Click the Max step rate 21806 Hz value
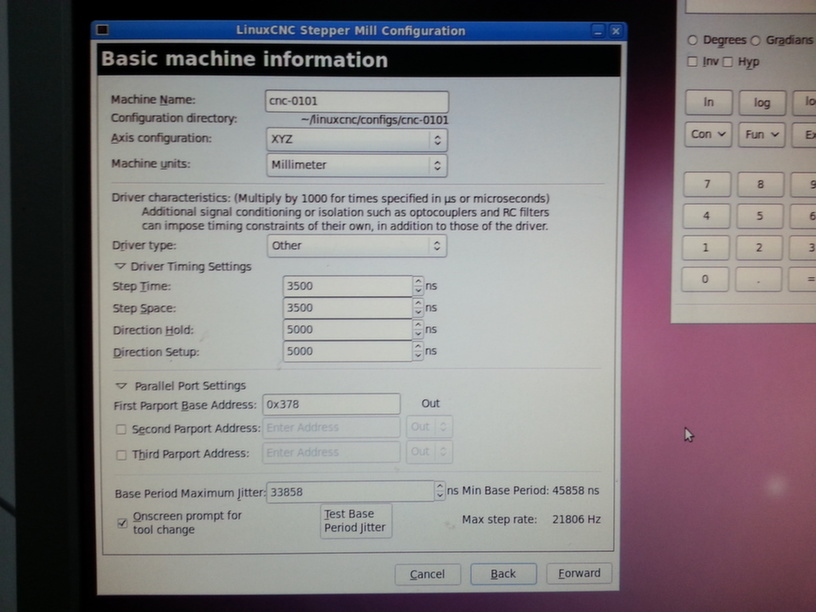 pos(577,519)
